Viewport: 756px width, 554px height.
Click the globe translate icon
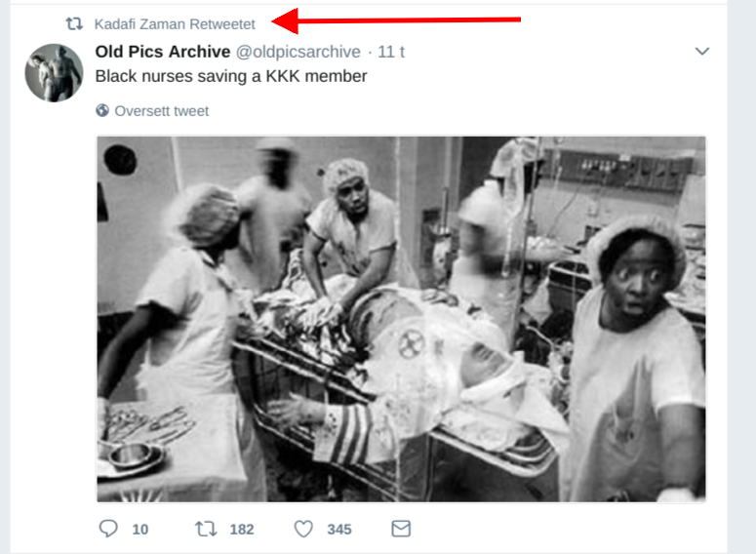click(102, 111)
